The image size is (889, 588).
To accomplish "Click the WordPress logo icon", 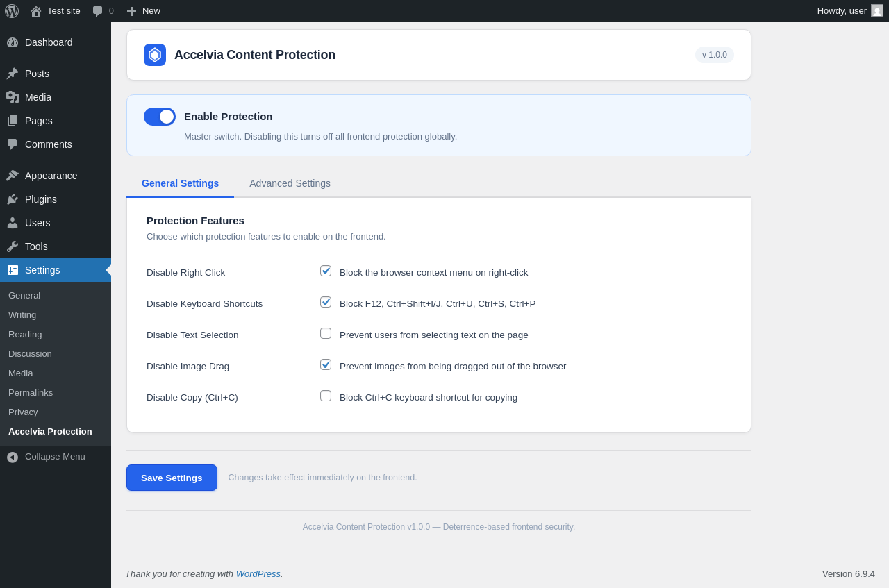I will point(12,11).
